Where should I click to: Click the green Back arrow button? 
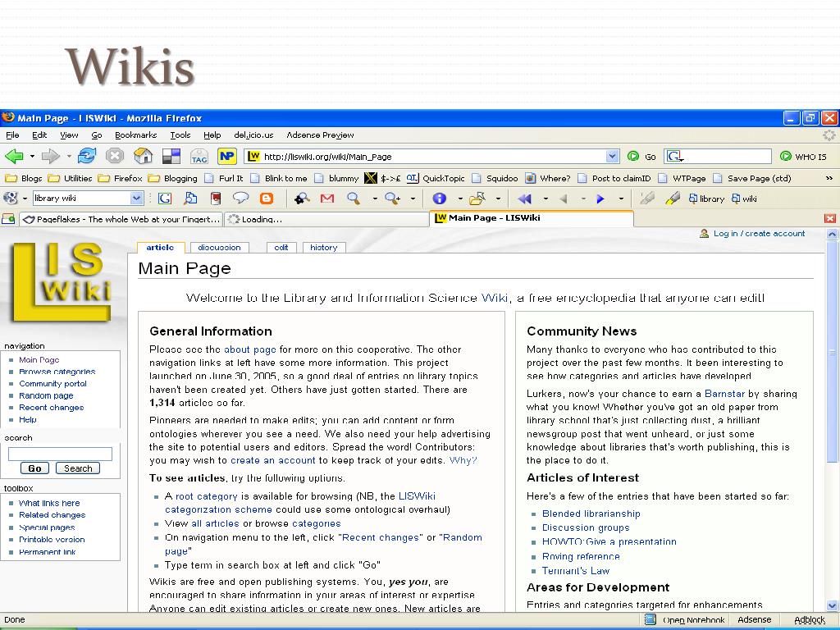14,156
